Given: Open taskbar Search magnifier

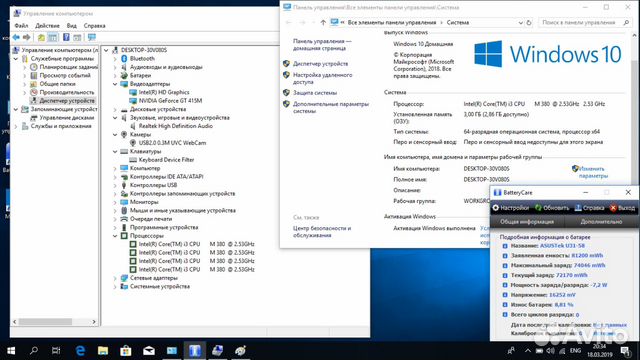Looking at the screenshot, I should [34, 351].
